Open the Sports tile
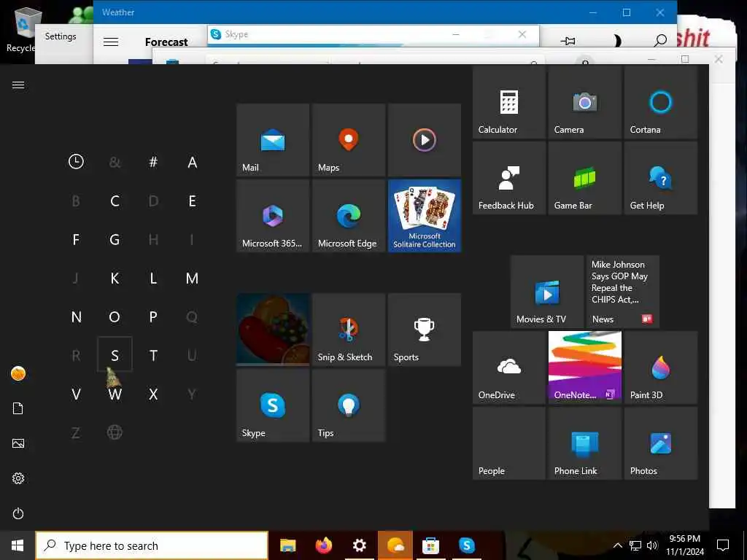The image size is (747, 560). pos(425,330)
